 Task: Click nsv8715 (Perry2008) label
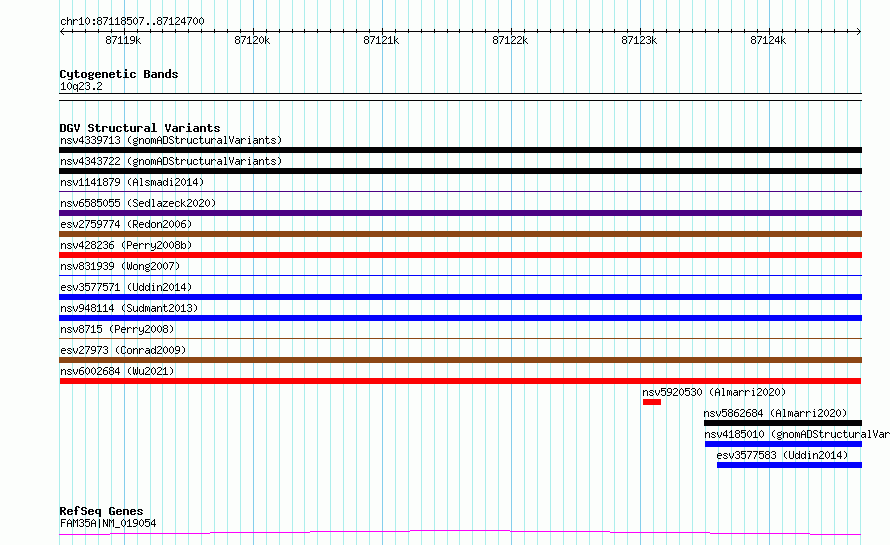coord(117,329)
